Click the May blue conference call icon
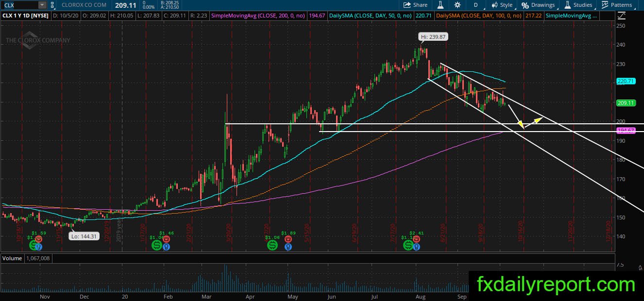The width and height of the screenshot is (644, 301). (x=288, y=247)
